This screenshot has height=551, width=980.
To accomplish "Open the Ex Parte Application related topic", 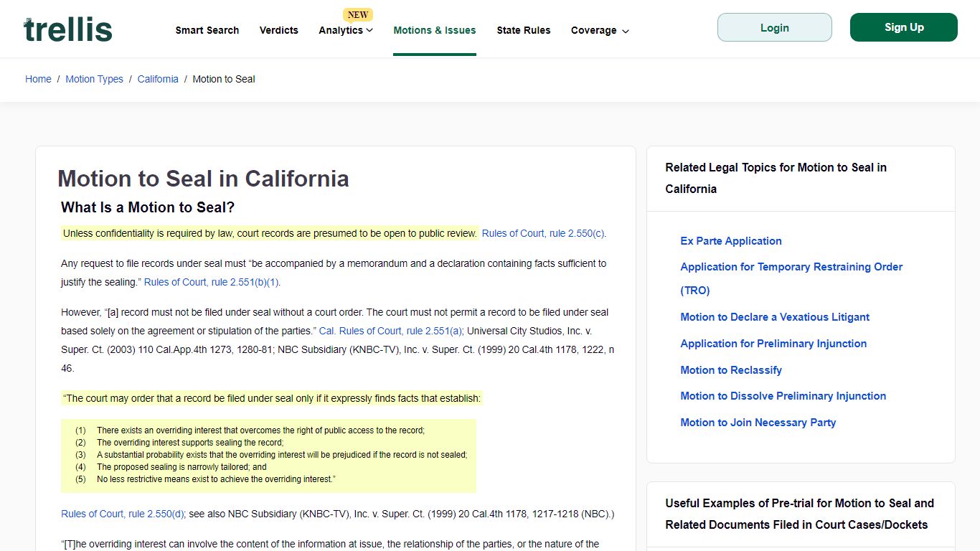I will (731, 241).
